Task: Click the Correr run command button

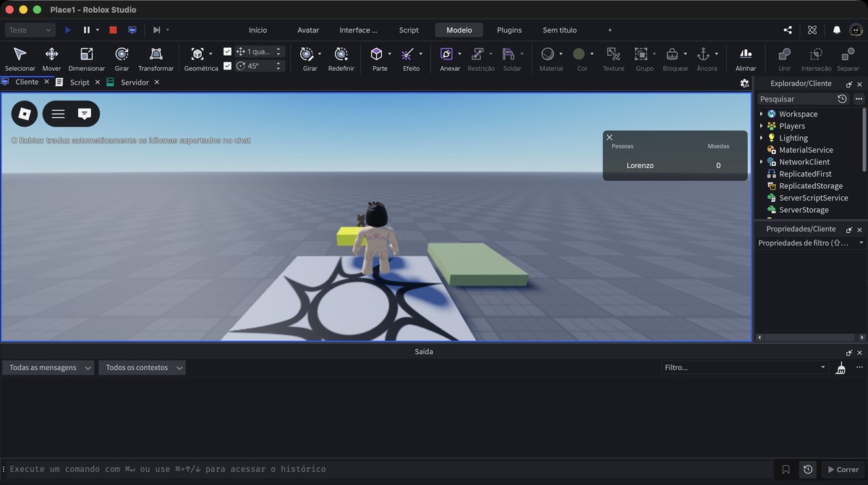Action: [x=843, y=469]
